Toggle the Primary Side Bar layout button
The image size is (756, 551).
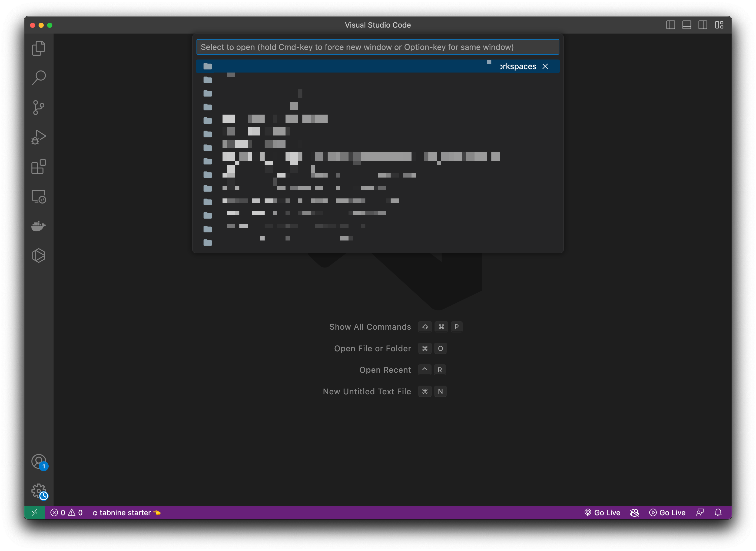click(x=671, y=25)
